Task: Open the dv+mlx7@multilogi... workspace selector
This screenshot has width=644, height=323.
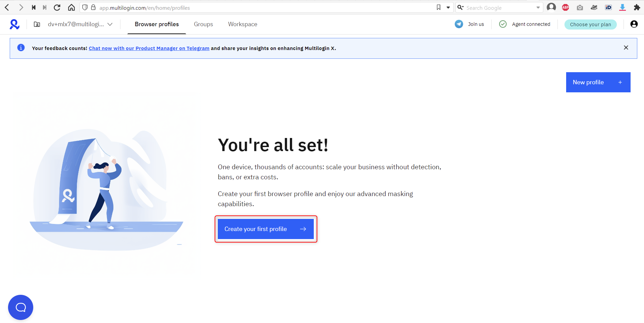Action: [x=80, y=24]
